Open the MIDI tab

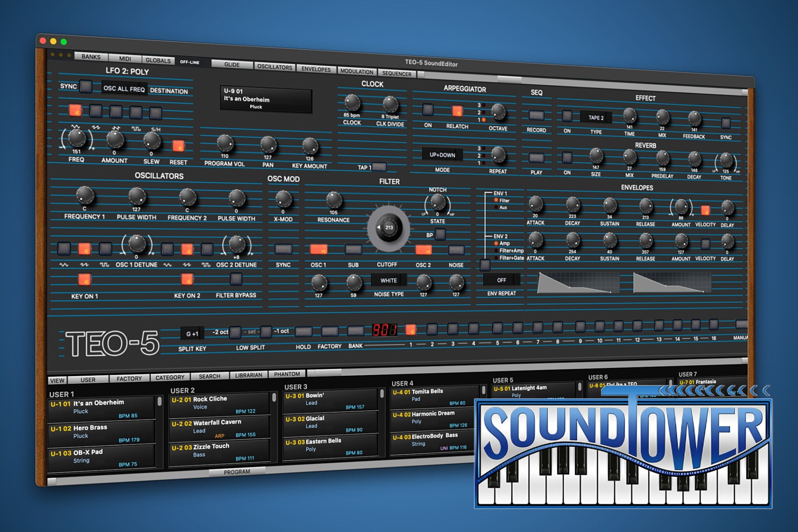point(125,58)
